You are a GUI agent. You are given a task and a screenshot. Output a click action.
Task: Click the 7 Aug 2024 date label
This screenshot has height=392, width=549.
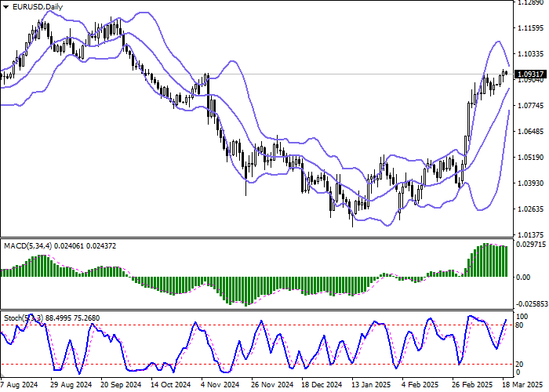point(20,386)
